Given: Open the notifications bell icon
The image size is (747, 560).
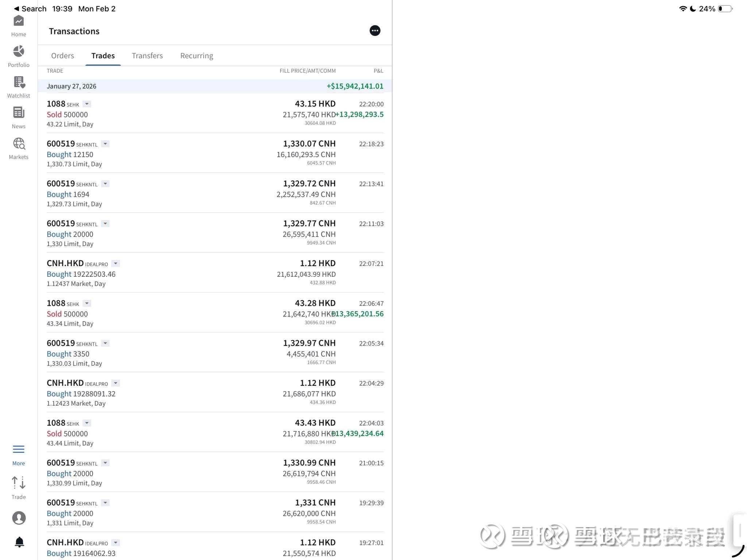Looking at the screenshot, I should (x=19, y=542).
